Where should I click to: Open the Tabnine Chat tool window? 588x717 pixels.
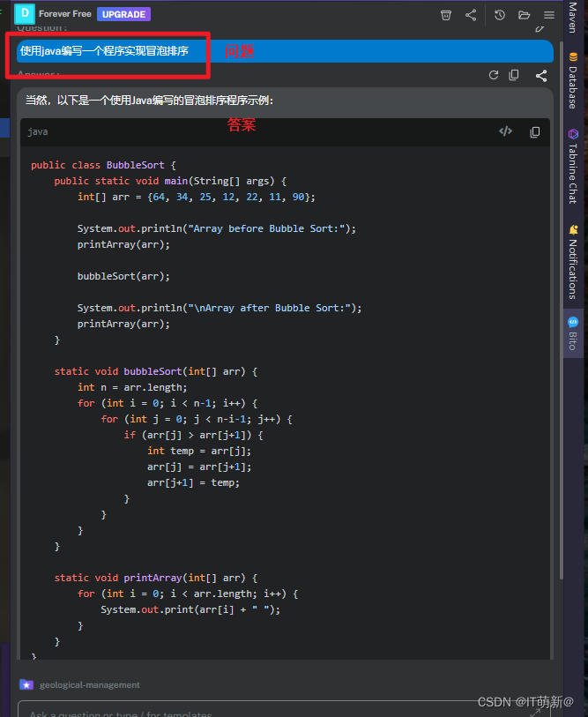(x=572, y=167)
